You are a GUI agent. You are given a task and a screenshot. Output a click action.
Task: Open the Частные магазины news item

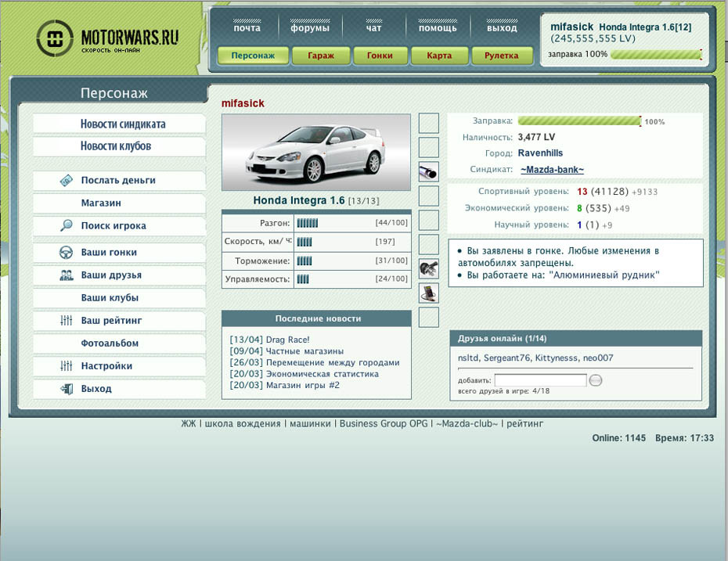[305, 351]
